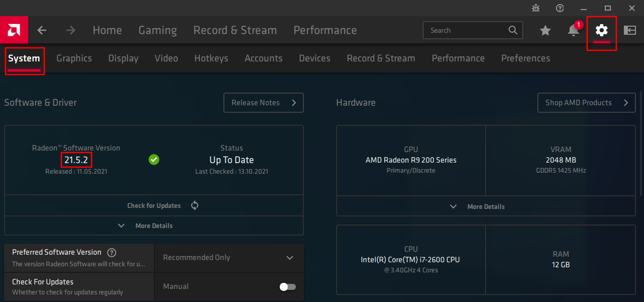Click the AMD logo icon
The image size is (644, 302).
pos(14,30)
